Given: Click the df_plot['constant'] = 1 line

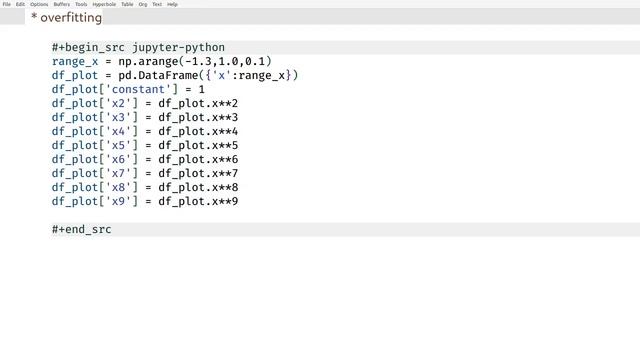Looking at the screenshot, I should click(128, 89).
